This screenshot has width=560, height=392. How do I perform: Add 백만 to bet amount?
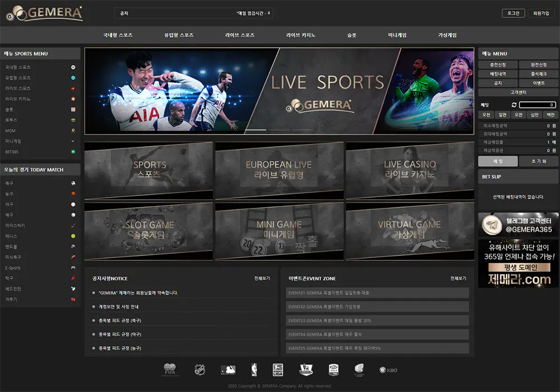point(550,115)
